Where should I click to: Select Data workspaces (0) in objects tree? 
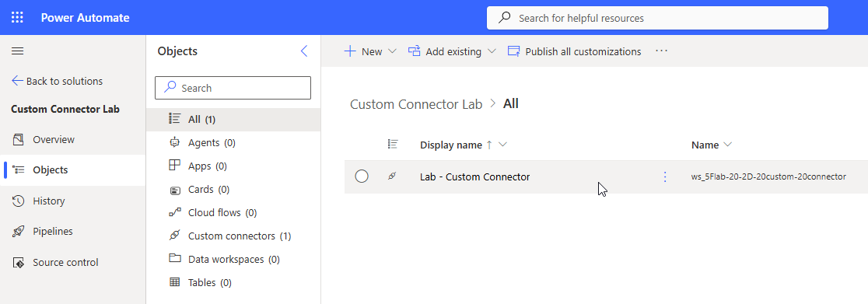pos(233,259)
